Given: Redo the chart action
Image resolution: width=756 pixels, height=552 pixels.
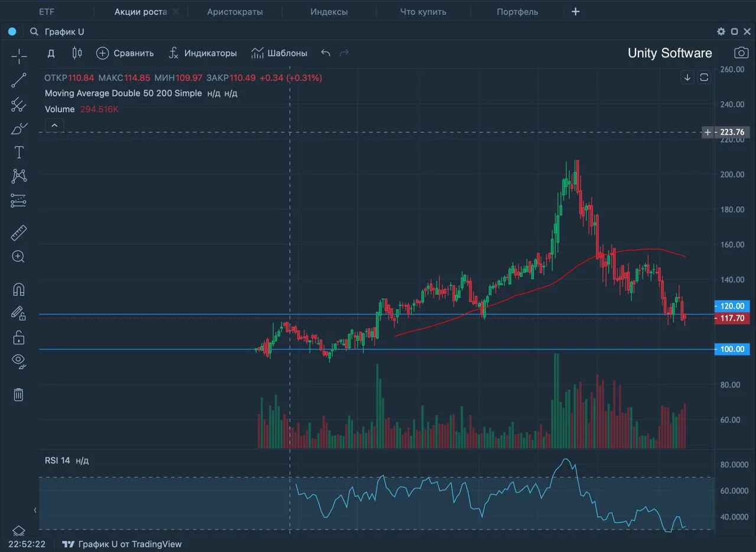Looking at the screenshot, I should coord(344,53).
